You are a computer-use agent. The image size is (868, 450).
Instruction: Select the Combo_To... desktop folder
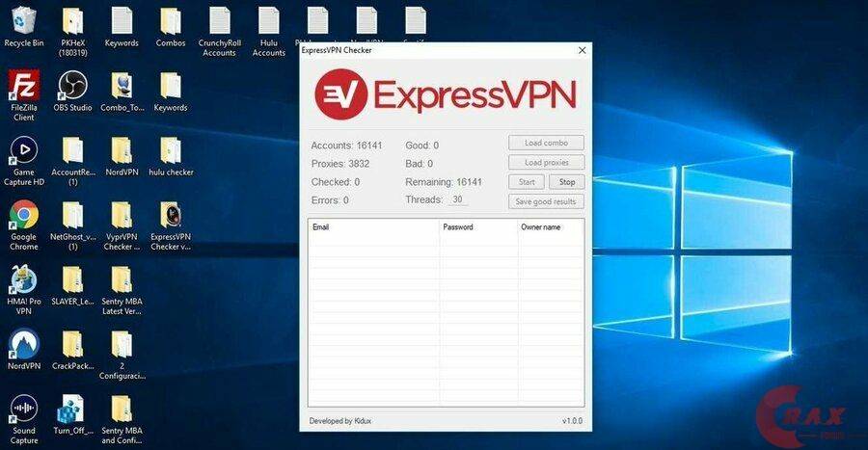point(122,91)
